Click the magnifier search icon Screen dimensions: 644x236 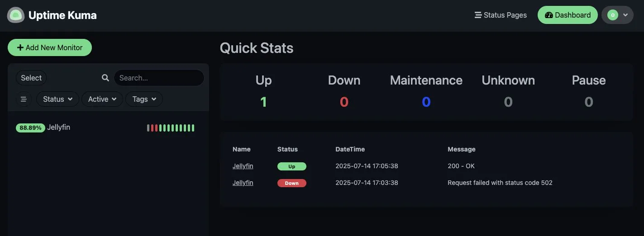[x=105, y=78]
